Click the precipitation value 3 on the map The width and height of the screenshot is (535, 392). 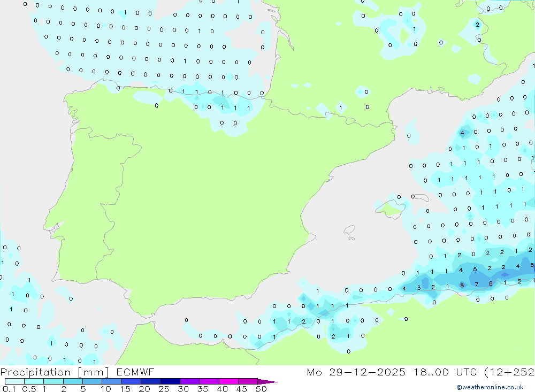coord(419,288)
